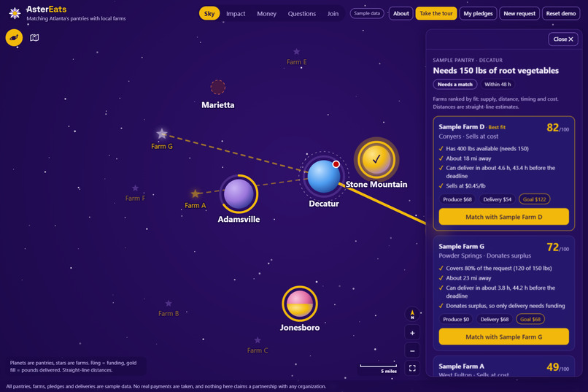Viewport: 588px width, 392px height.
Task: Select the Farm G star
Action: click(162, 133)
